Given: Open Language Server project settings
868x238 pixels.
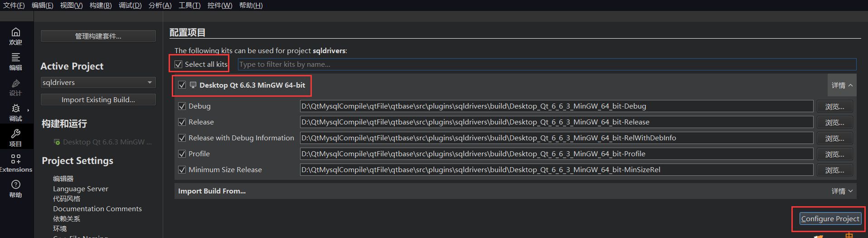Looking at the screenshot, I should 81,189.
